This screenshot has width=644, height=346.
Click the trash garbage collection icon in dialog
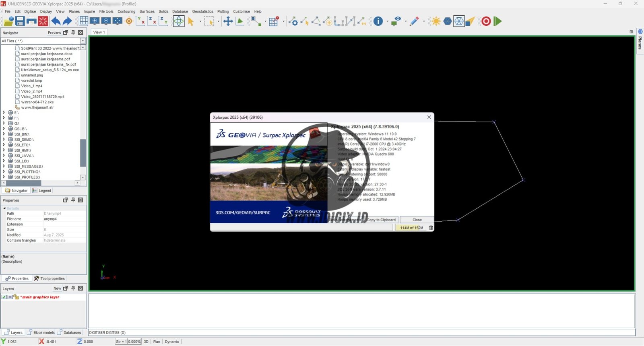pyautogui.click(x=431, y=228)
